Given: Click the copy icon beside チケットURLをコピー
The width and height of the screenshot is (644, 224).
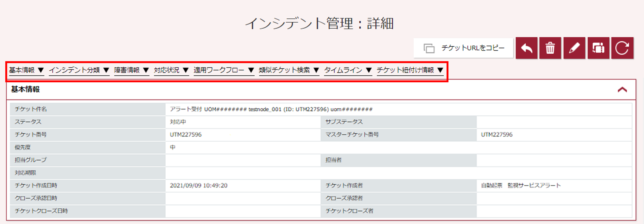Looking at the screenshot, I should pos(429,48).
